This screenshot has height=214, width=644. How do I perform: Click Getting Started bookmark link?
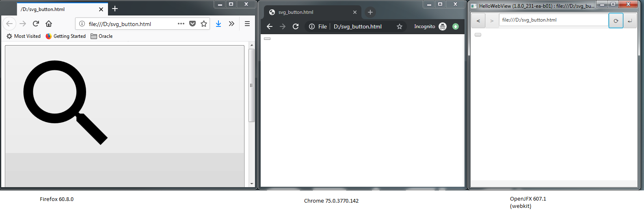coord(65,36)
